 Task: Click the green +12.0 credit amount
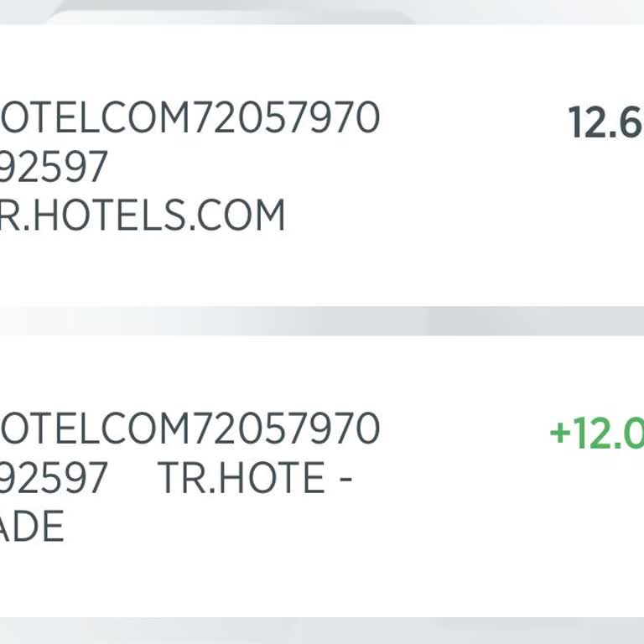pos(597,434)
